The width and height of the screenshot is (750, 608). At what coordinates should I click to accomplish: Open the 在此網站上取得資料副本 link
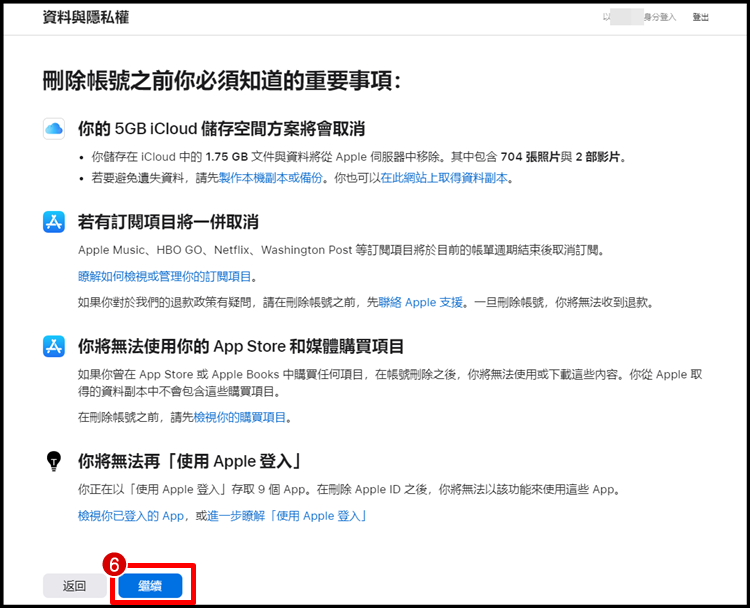[x=444, y=178]
